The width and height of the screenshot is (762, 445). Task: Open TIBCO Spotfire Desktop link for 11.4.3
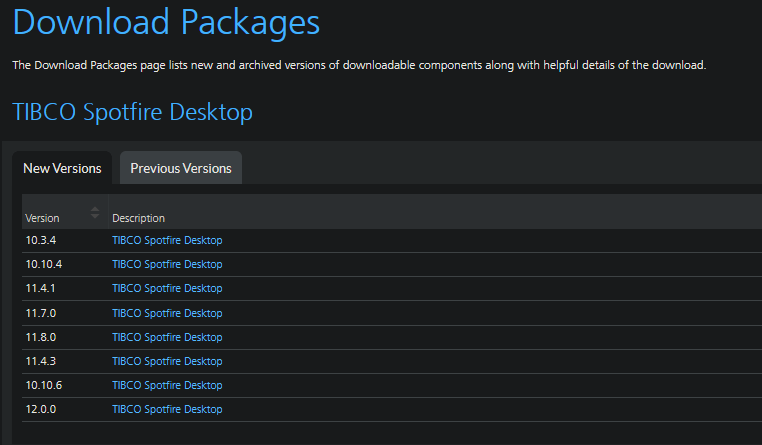tap(167, 361)
